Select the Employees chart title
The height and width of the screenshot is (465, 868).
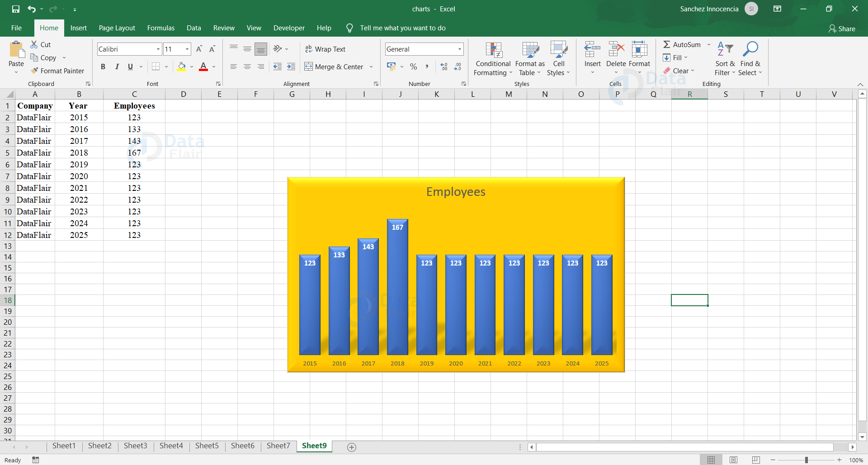[x=456, y=191]
